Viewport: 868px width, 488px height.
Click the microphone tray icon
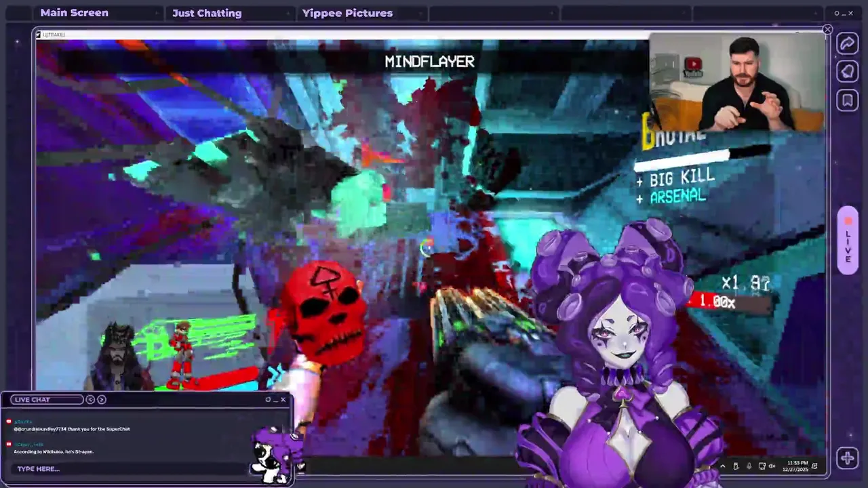tap(749, 466)
